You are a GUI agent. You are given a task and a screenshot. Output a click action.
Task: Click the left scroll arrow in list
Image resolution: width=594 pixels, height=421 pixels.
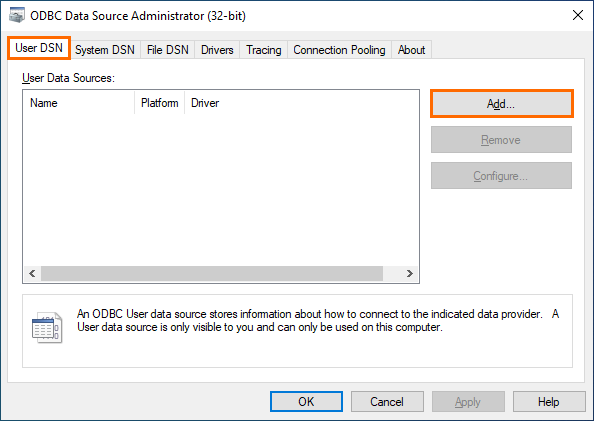tap(32, 274)
